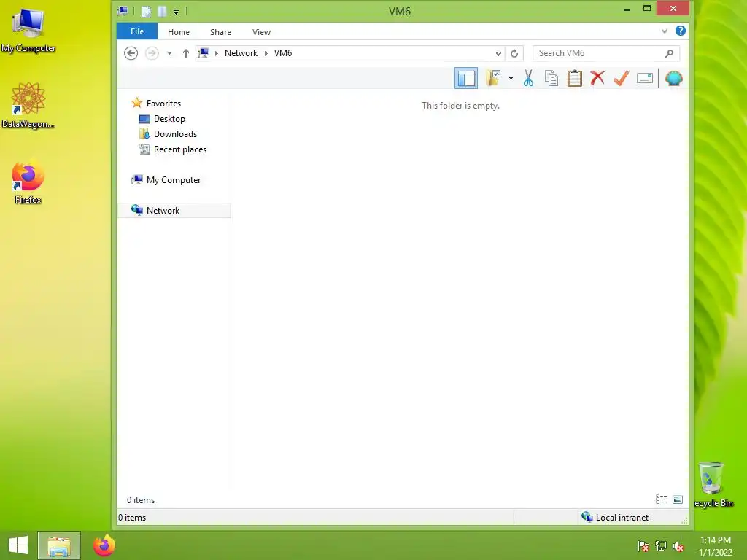Open network status tray icon
The image size is (747, 560).
(661, 545)
